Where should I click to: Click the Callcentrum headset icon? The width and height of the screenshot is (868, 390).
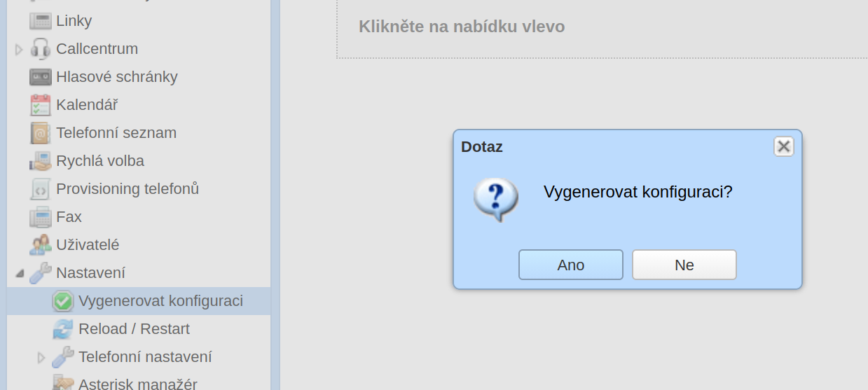(x=41, y=49)
